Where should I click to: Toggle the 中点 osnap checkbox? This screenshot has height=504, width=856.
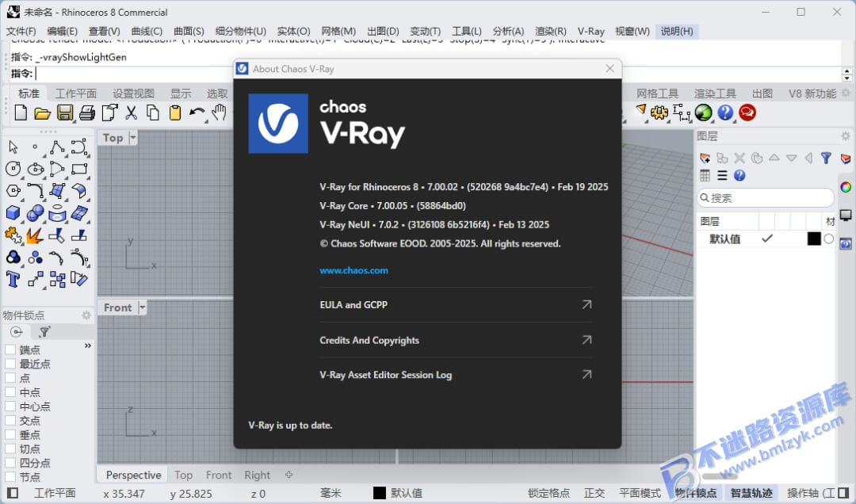(x=10, y=392)
